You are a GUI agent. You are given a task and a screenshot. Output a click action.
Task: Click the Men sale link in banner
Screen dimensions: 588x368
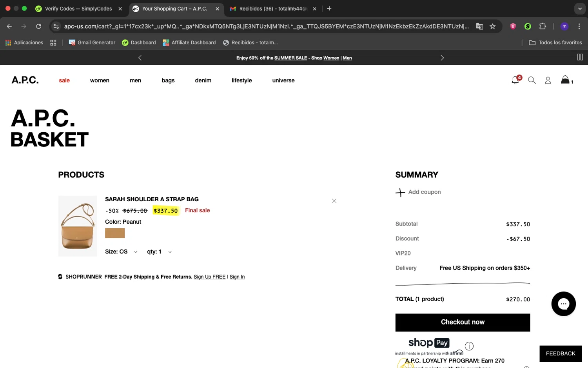coord(347,58)
